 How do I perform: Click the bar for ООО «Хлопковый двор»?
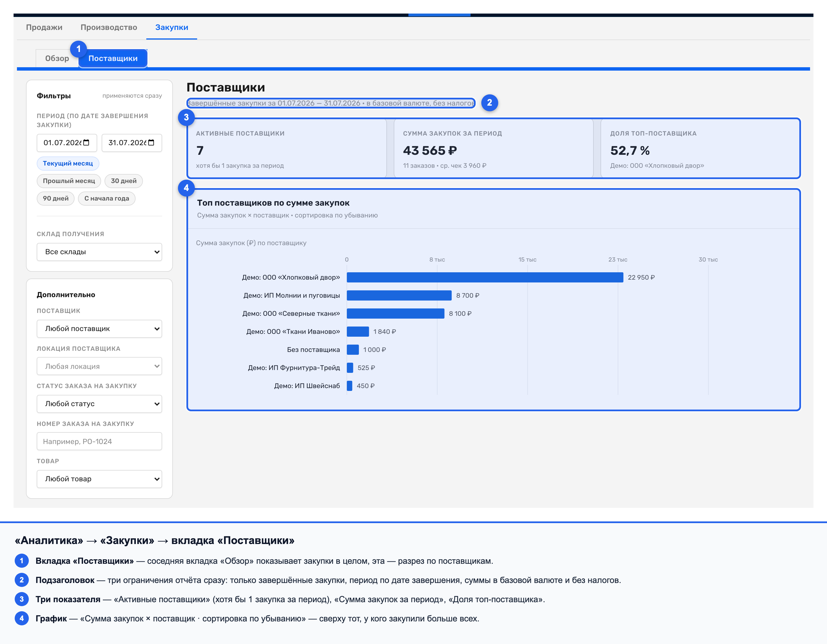[485, 278]
